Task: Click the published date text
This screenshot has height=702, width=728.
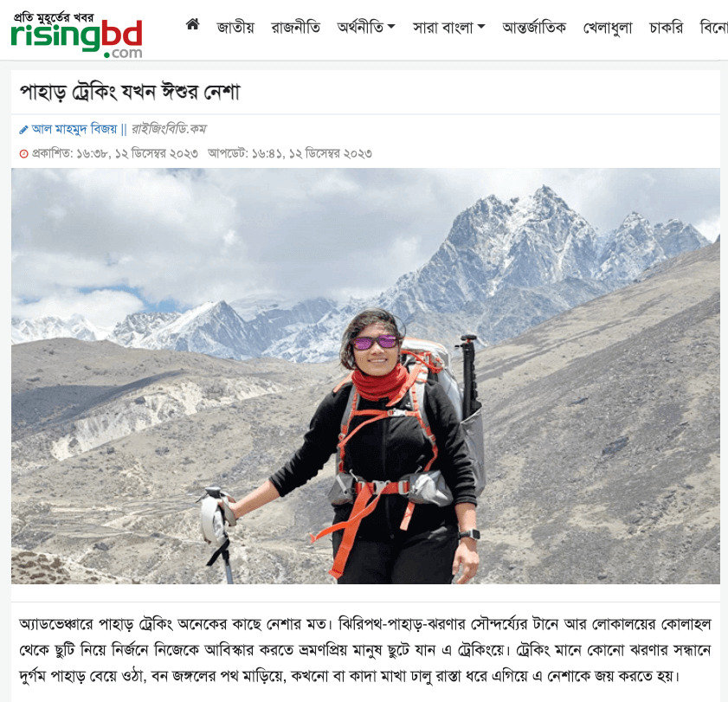Action: pyautogui.click(x=114, y=154)
